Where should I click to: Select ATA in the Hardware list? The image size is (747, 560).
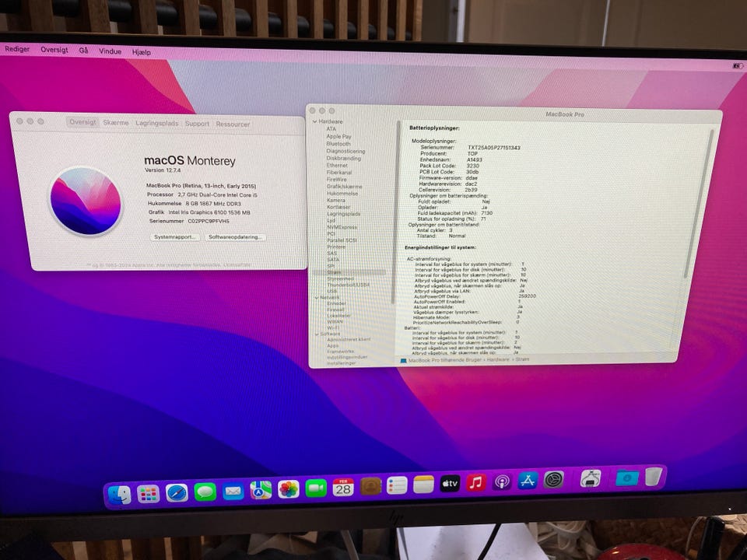(331, 129)
